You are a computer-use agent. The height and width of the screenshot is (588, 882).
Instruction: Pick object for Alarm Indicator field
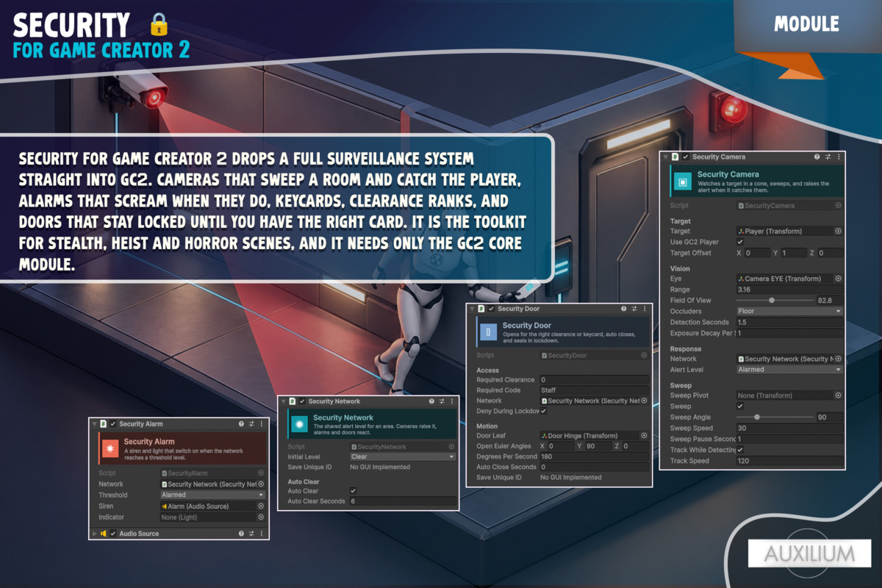261,517
